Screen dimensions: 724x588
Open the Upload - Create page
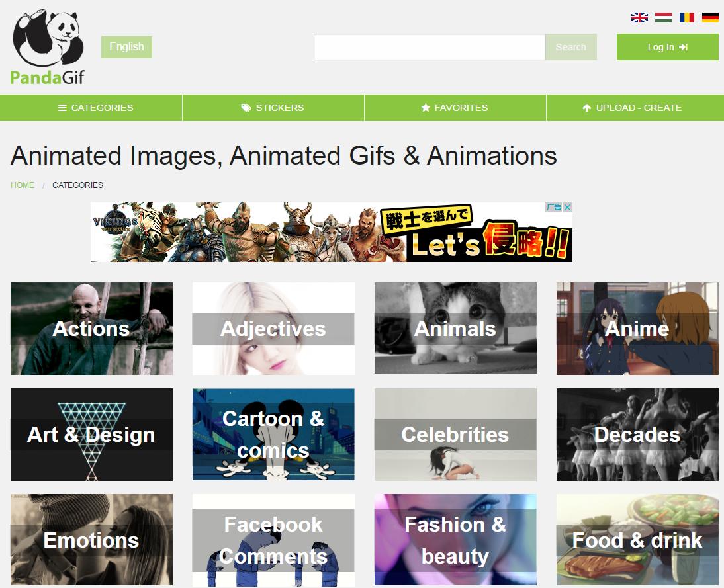point(634,108)
